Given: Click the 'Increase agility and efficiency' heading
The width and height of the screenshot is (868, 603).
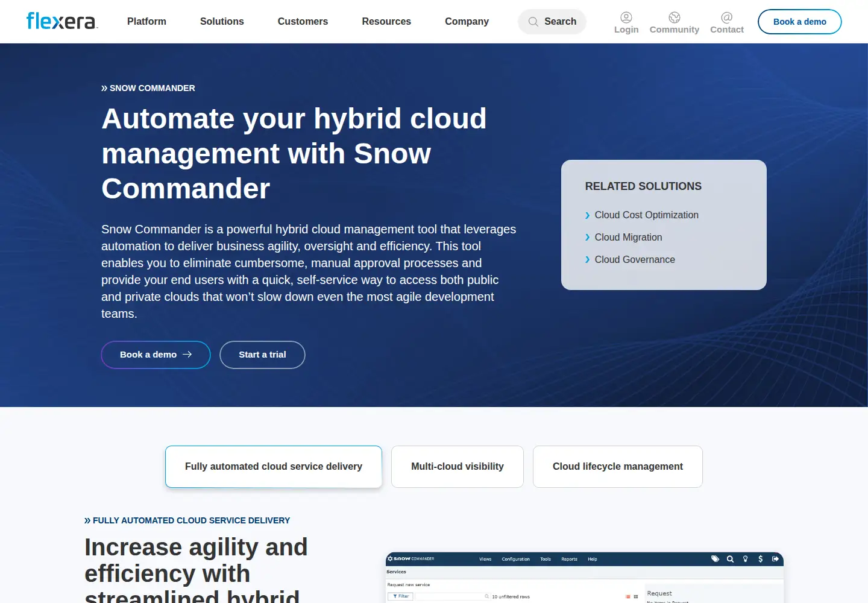Looking at the screenshot, I should point(196,569).
